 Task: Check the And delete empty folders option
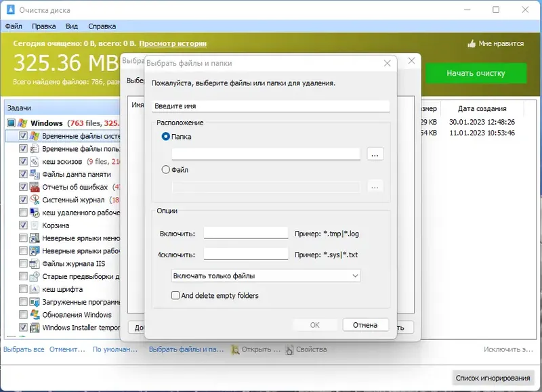pyautogui.click(x=175, y=295)
